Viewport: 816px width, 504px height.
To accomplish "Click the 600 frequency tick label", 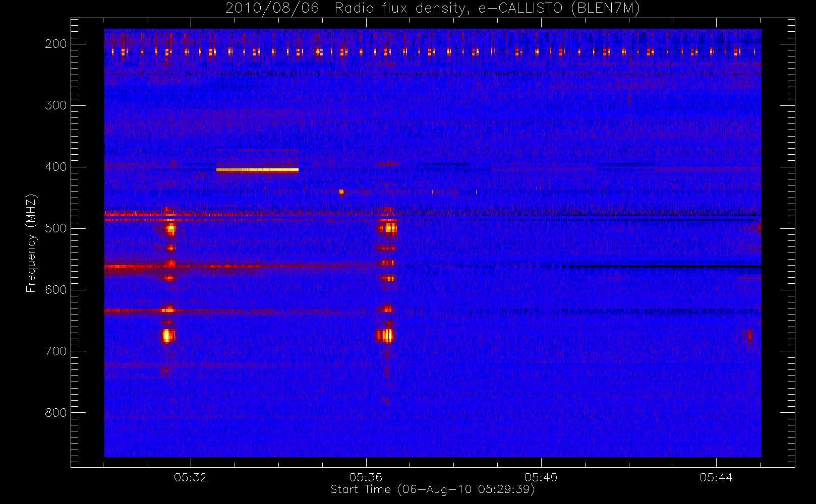I will [56, 290].
